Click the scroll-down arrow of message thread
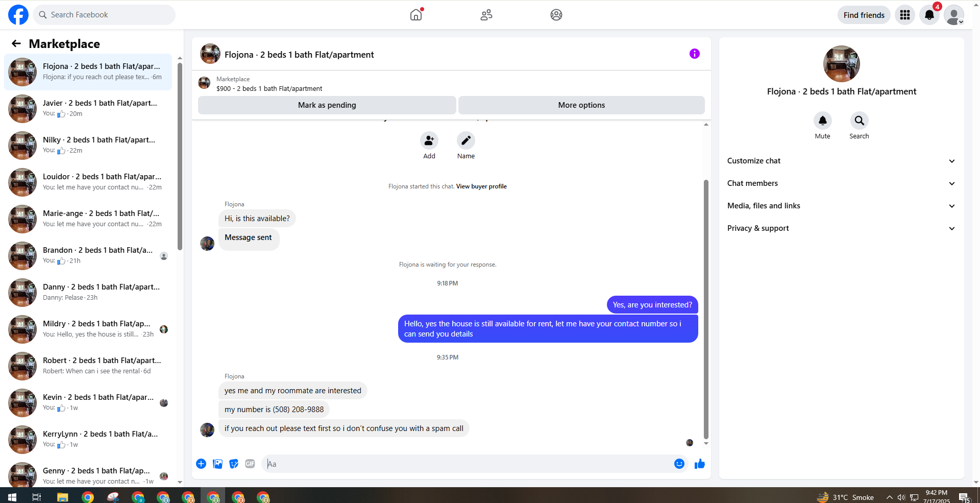Viewport: 980px width, 503px height. 706,443
